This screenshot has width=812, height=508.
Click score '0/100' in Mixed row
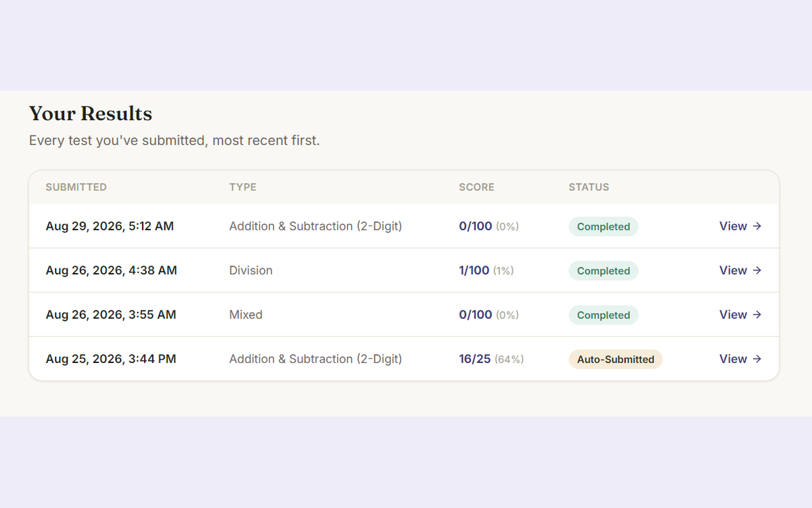476,314
